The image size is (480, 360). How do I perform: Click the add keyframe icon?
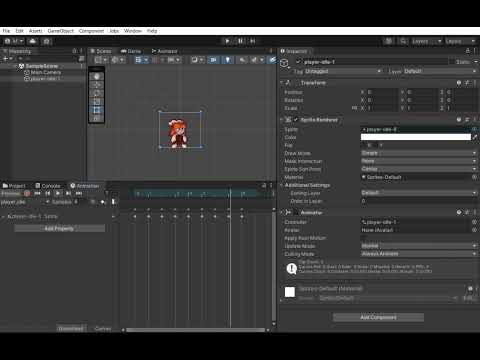click(x=103, y=202)
